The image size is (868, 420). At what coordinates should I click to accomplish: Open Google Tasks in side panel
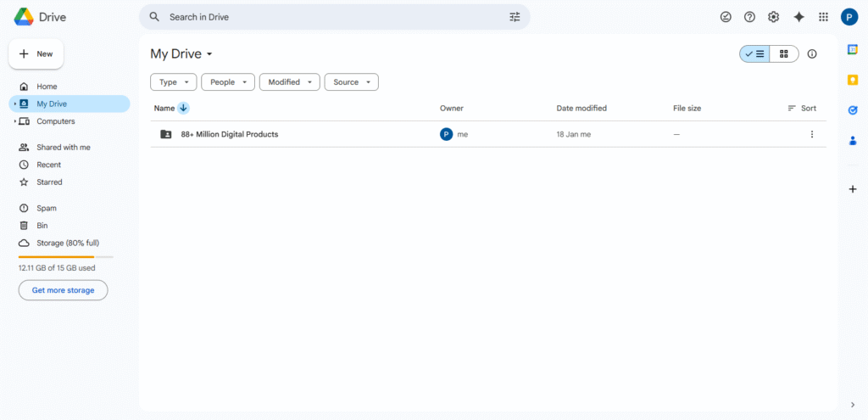[x=853, y=110]
